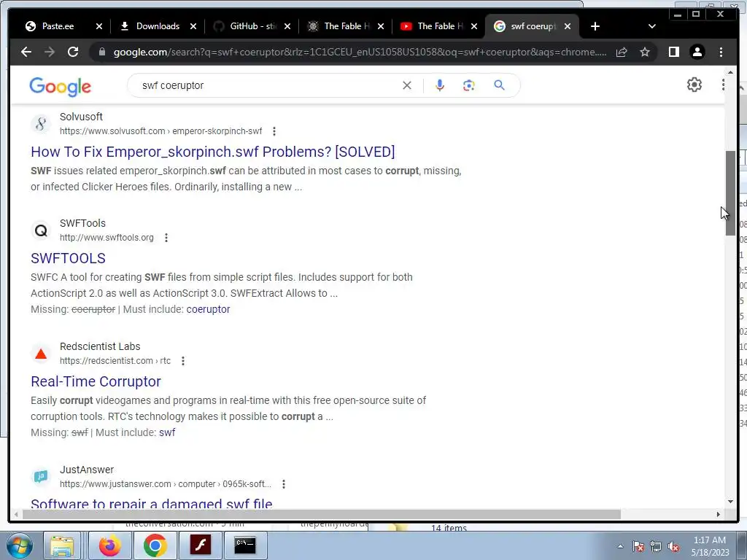The width and height of the screenshot is (747, 560).
Task: Open Google quick settings gear
Action: click(694, 85)
